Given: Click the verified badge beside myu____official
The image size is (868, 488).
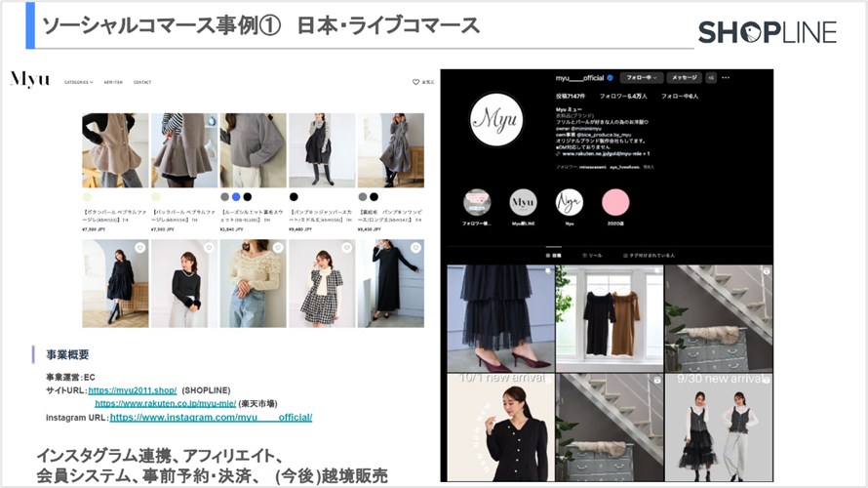Looking at the screenshot, I should 610,77.
